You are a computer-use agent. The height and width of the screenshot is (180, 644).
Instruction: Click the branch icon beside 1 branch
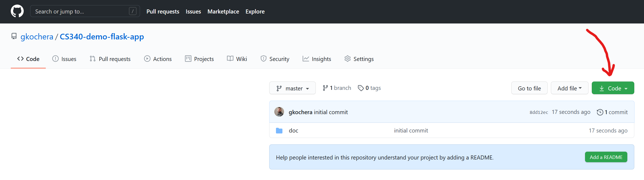pos(325,88)
